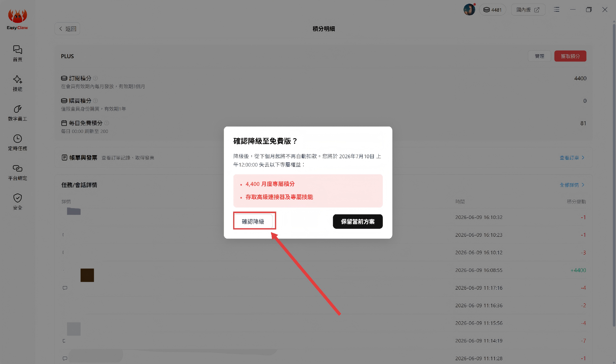The image size is (616, 364).
Task: Open the 技能 skills icon in sidebar
Action: click(x=17, y=83)
